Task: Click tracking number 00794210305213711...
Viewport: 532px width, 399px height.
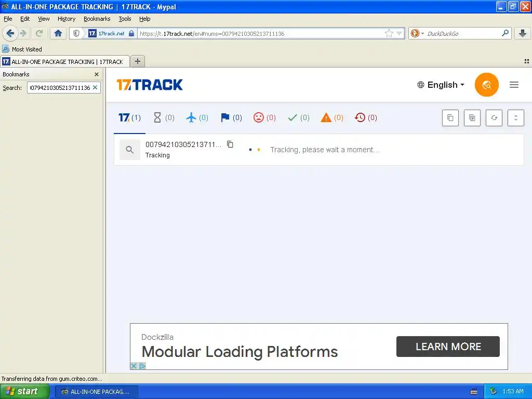Action: [x=183, y=144]
